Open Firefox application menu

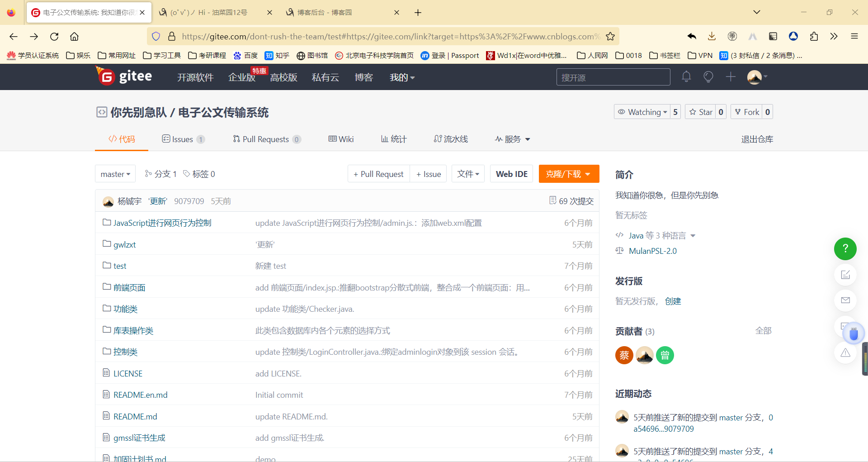pos(854,36)
